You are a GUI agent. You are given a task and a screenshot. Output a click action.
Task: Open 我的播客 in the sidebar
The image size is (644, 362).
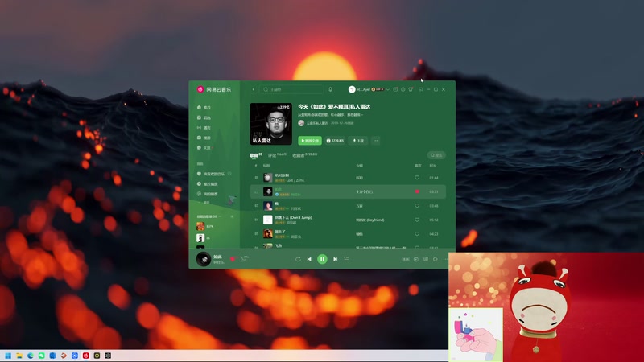(208, 194)
